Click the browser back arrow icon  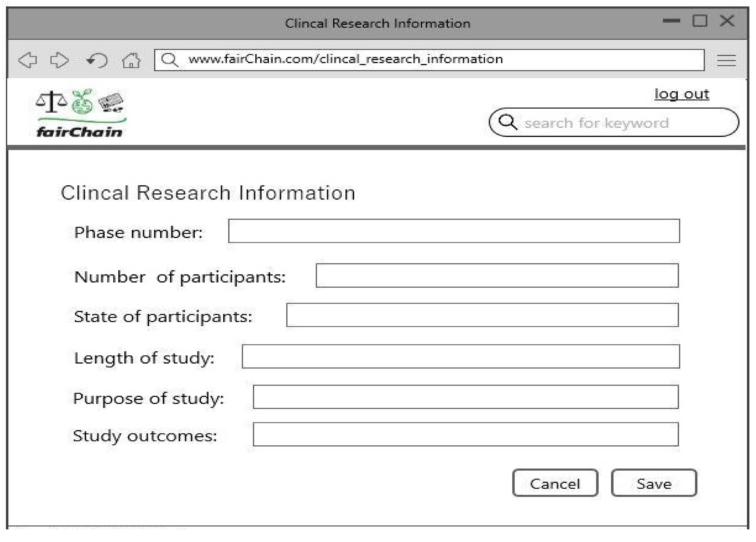point(28,60)
